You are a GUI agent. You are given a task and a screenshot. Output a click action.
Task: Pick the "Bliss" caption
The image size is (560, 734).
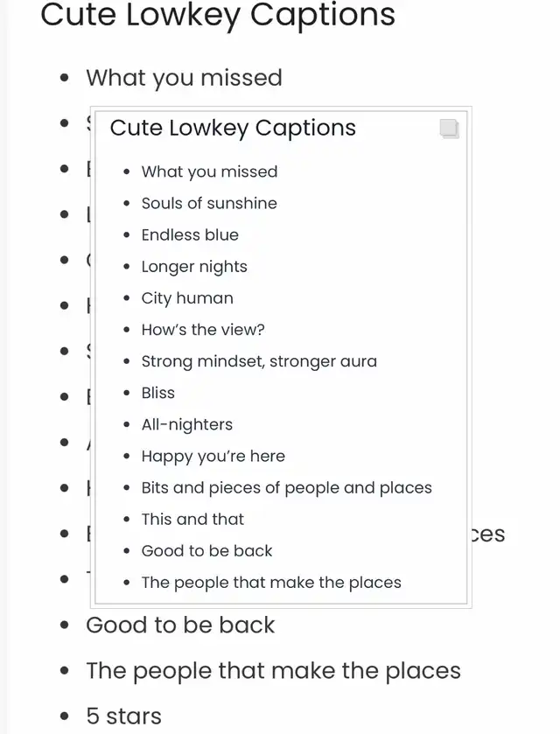(x=158, y=393)
